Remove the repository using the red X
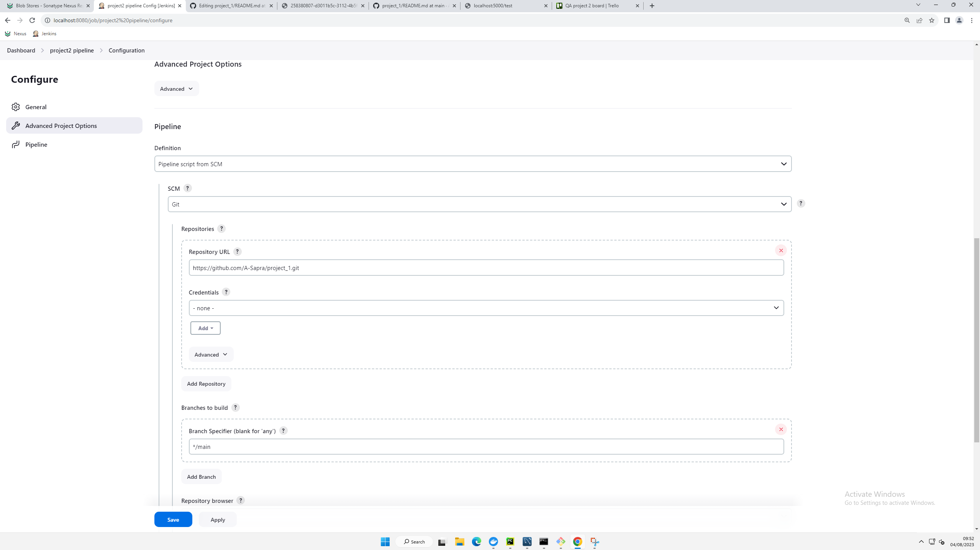This screenshot has width=980, height=550. (x=781, y=250)
